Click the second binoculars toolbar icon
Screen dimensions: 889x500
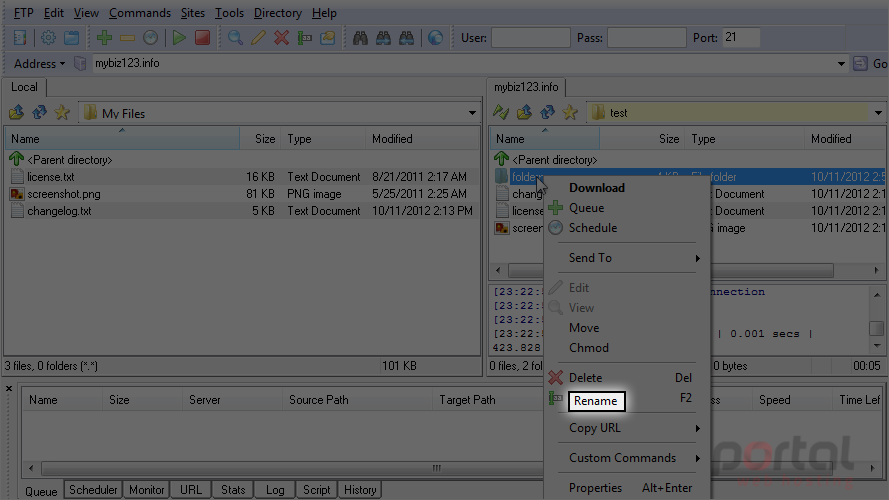[x=383, y=38]
